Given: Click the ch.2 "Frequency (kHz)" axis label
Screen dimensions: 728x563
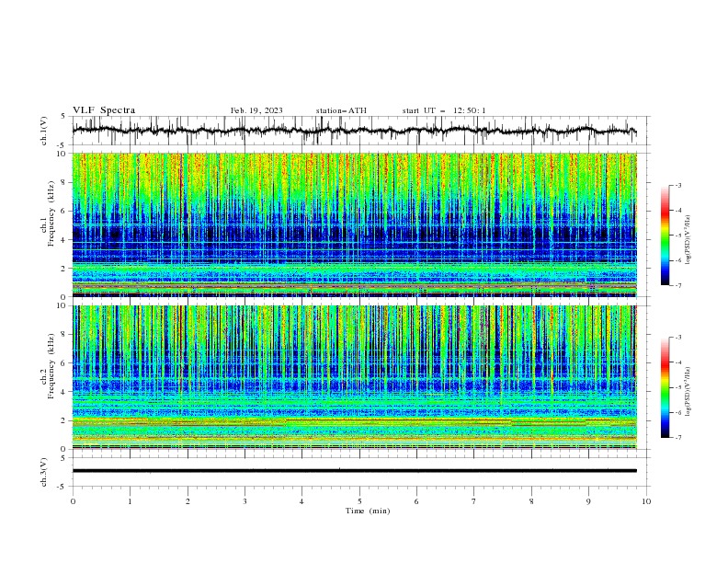Looking at the screenshot, I should coord(51,366).
